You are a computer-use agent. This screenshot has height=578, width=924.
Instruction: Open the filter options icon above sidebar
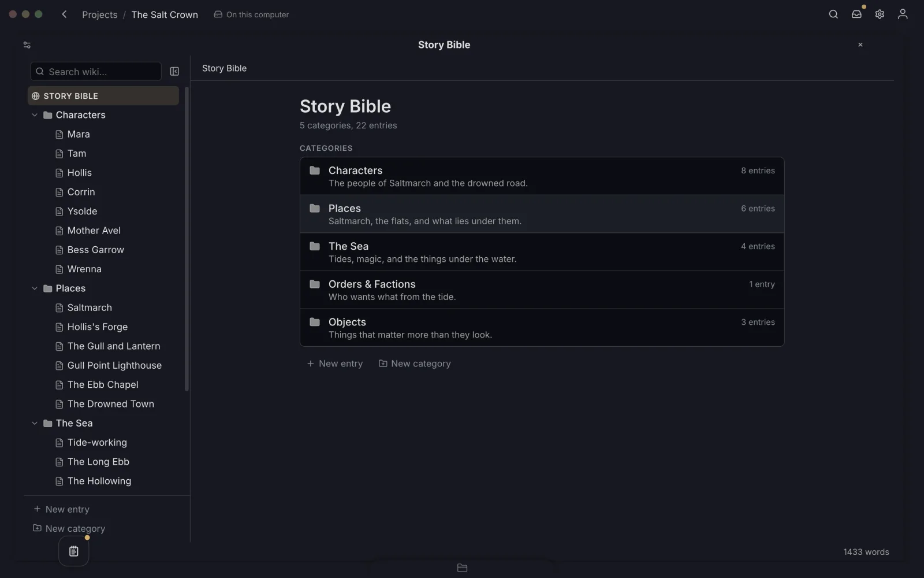(x=27, y=45)
